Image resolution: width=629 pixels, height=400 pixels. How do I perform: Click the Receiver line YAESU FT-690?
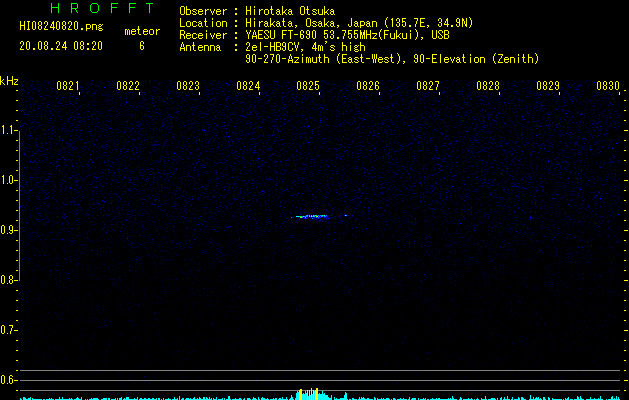click(x=314, y=35)
